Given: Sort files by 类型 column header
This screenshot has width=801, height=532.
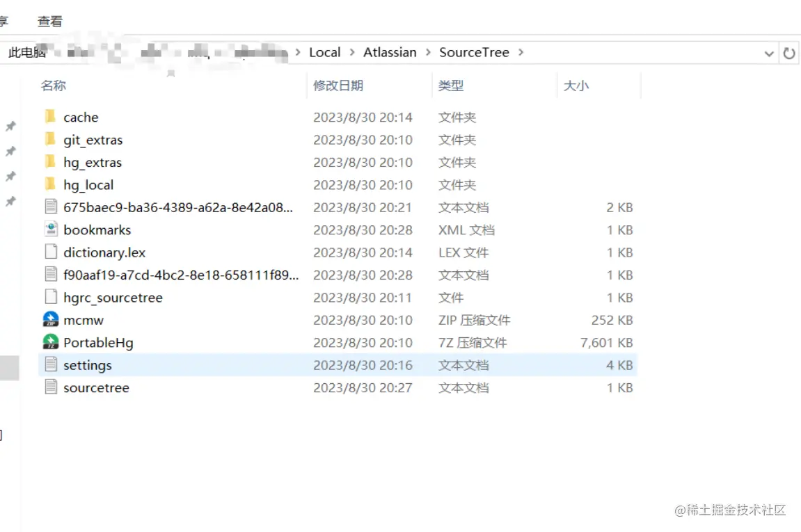Looking at the screenshot, I should (450, 86).
